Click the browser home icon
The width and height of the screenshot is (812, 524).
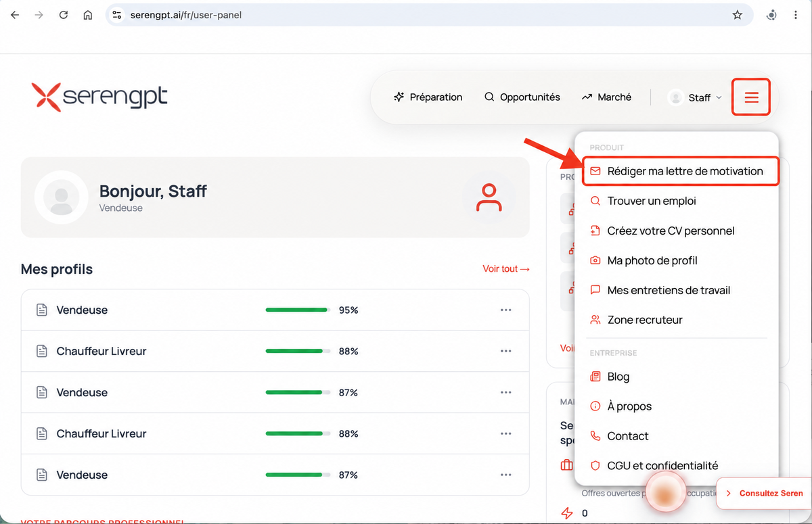88,15
